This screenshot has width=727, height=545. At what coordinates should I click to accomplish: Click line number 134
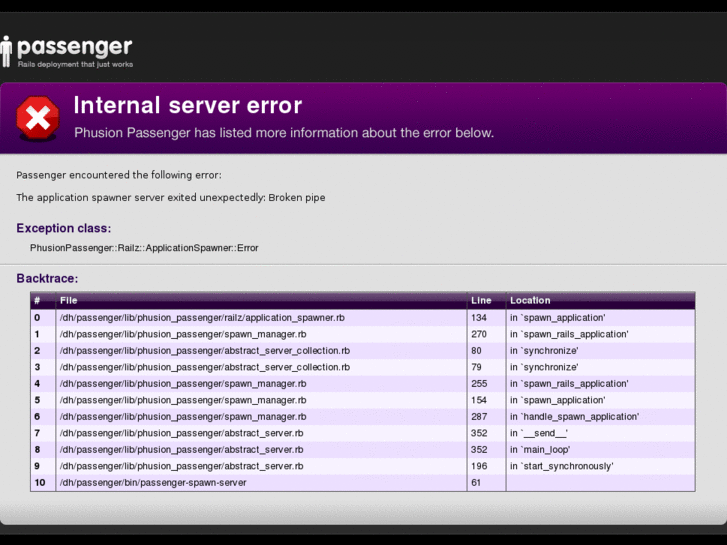[479, 318]
